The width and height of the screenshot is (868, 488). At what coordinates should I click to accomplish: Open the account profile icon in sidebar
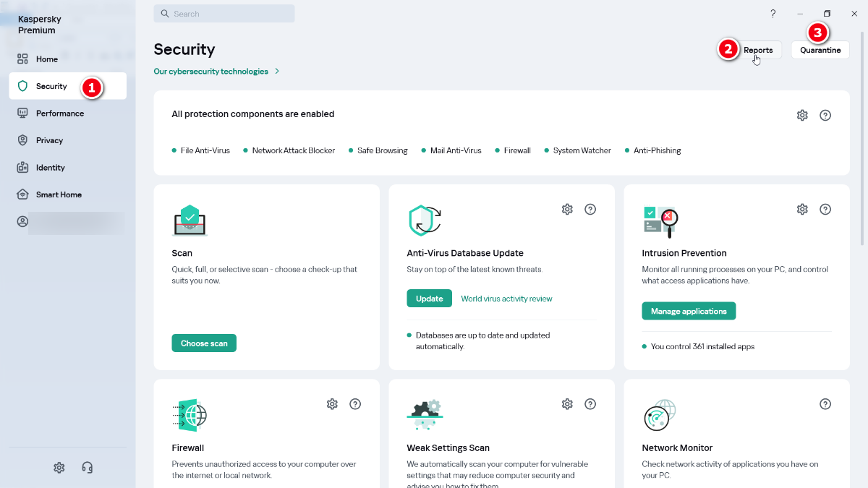(22, 222)
